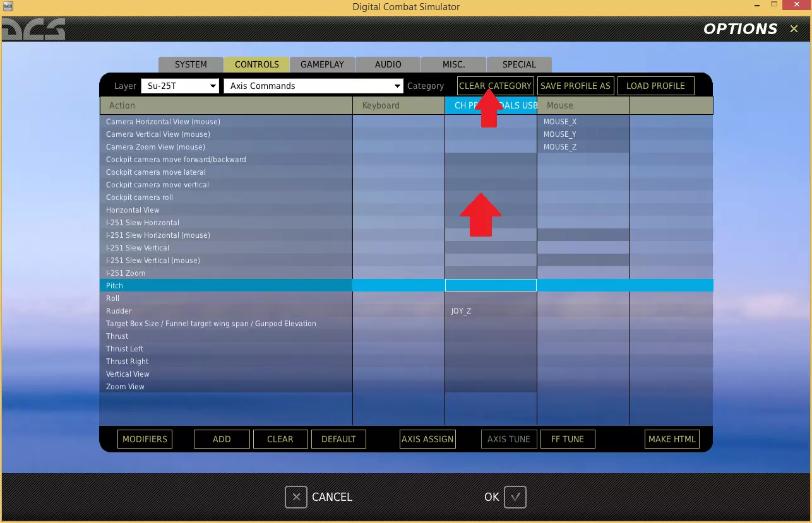The width and height of the screenshot is (812, 523).
Task: Switch to the SYSTEM tab
Action: [191, 64]
